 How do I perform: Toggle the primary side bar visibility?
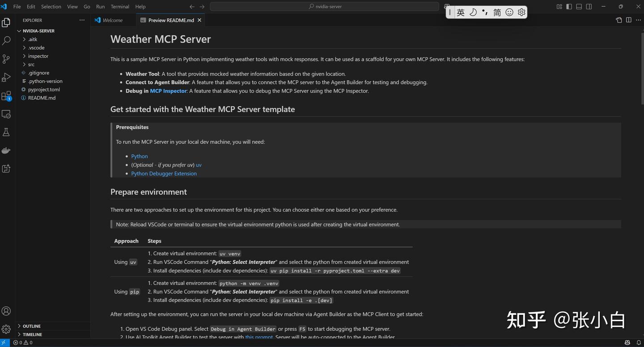(x=569, y=7)
